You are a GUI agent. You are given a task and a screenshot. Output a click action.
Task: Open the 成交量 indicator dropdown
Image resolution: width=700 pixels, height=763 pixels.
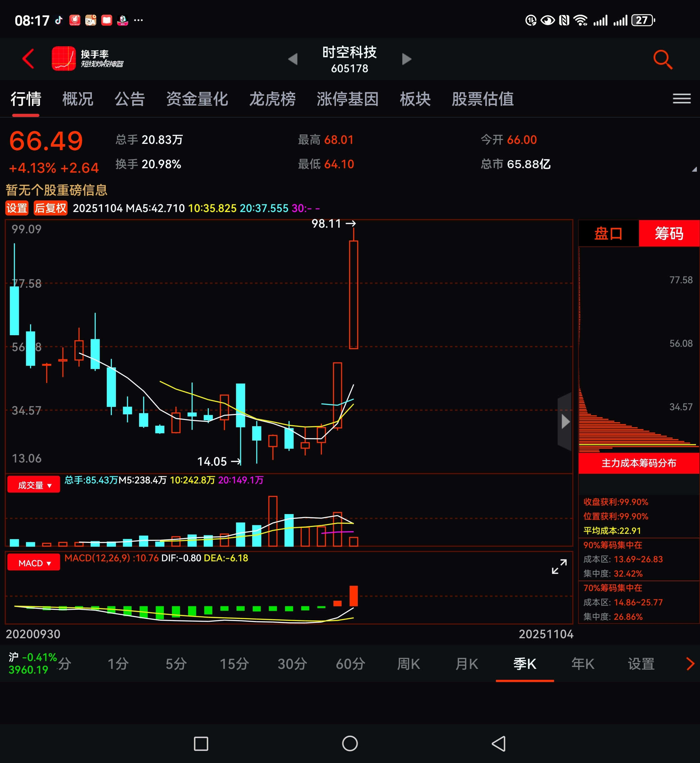pyautogui.click(x=34, y=485)
